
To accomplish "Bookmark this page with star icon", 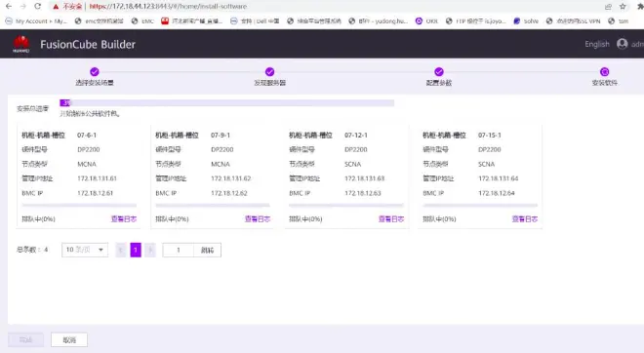I will click(623, 6).
